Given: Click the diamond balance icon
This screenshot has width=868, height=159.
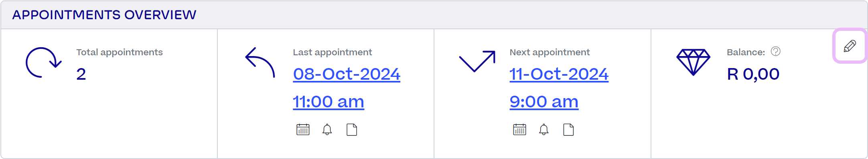Looking at the screenshot, I should (693, 62).
